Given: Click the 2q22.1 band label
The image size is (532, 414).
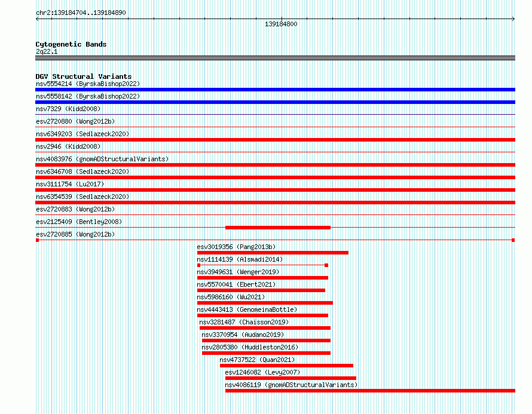Looking at the screenshot, I should point(47,51).
